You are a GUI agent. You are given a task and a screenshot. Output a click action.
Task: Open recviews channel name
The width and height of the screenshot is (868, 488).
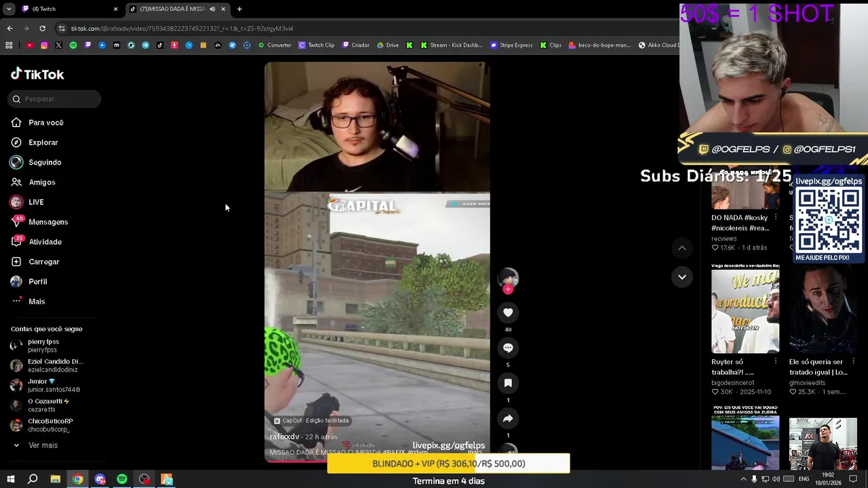click(x=724, y=239)
